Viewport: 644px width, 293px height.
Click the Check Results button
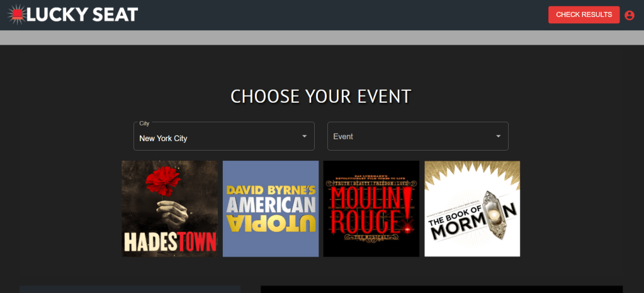click(x=584, y=14)
